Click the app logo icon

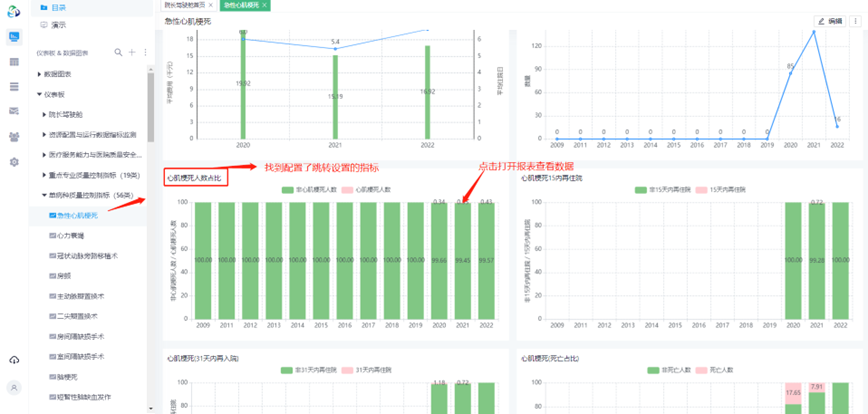point(14,12)
